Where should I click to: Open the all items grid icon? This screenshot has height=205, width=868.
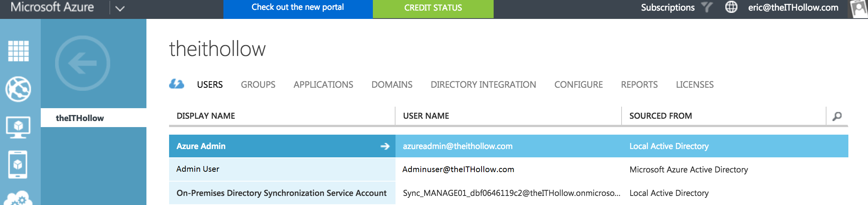(18, 51)
